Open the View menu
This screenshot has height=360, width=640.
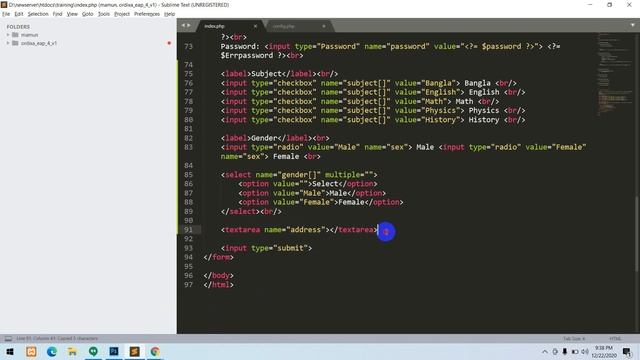[72, 14]
